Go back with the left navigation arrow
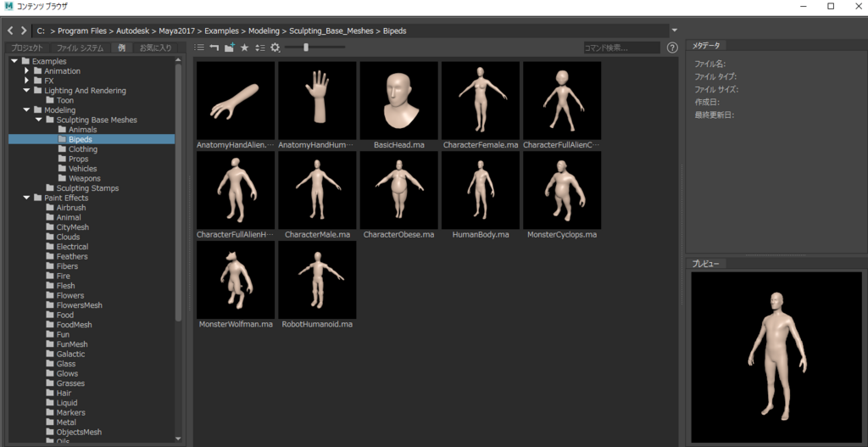 click(x=10, y=31)
